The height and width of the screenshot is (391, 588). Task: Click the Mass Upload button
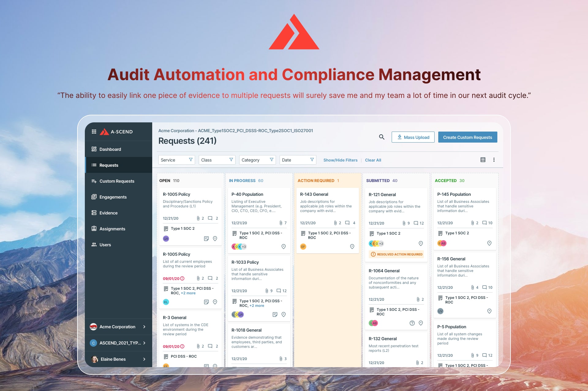click(413, 137)
